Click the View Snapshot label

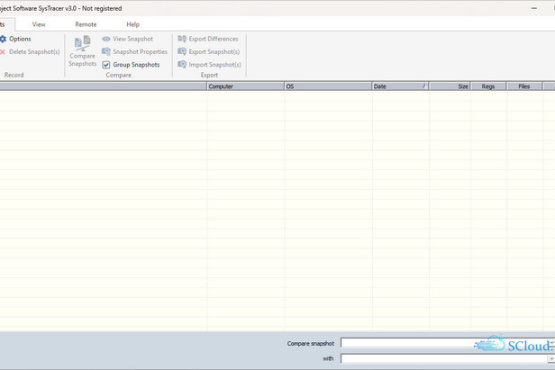click(x=133, y=39)
